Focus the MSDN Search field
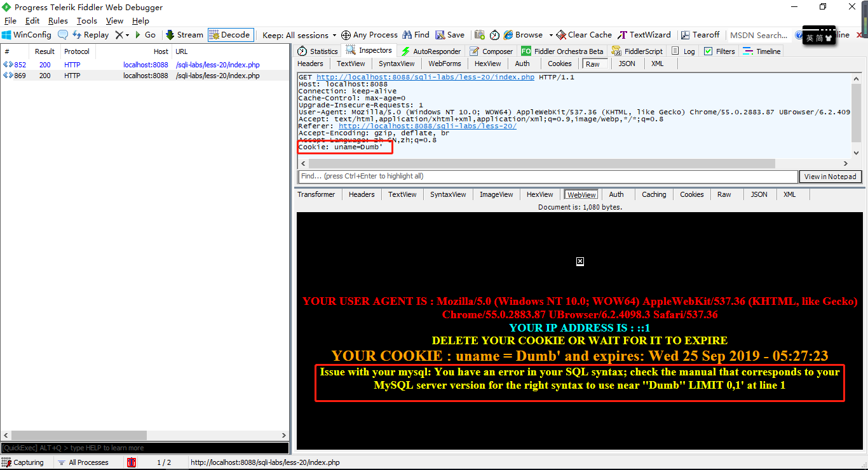 point(759,35)
